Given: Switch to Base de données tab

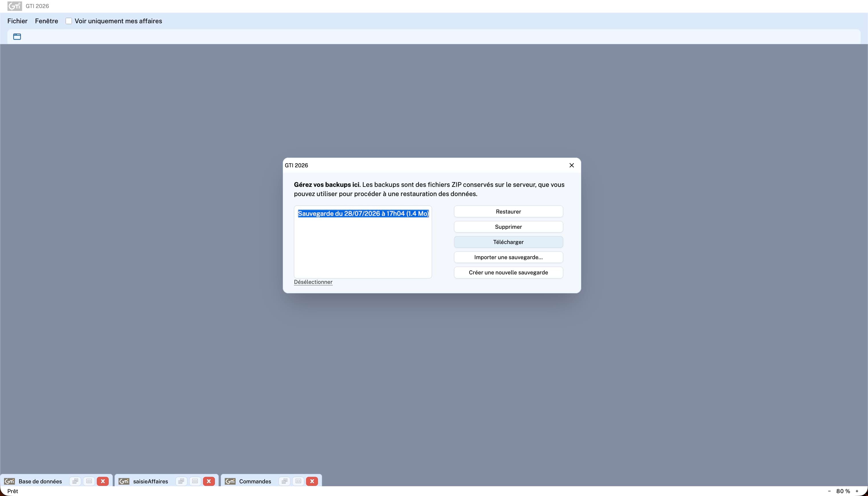Looking at the screenshot, I should tap(40, 481).
